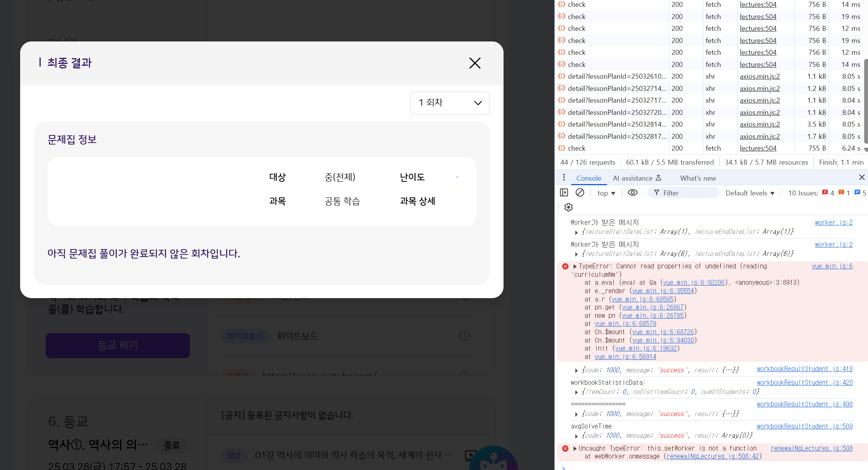The width and height of the screenshot is (868, 470).
Task: Open the workbookResultStudent.js:418 source link
Action: [804, 369]
